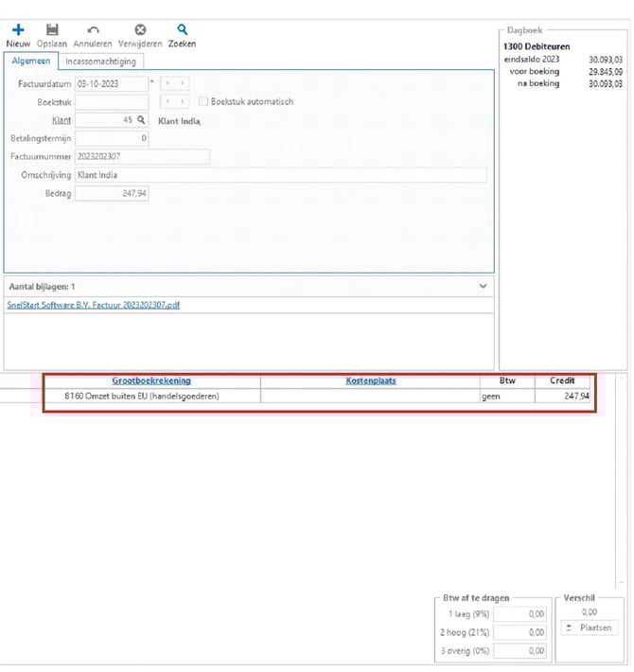Click the Verwijderen delete icon
The width and height of the screenshot is (634, 672).
[x=140, y=30]
